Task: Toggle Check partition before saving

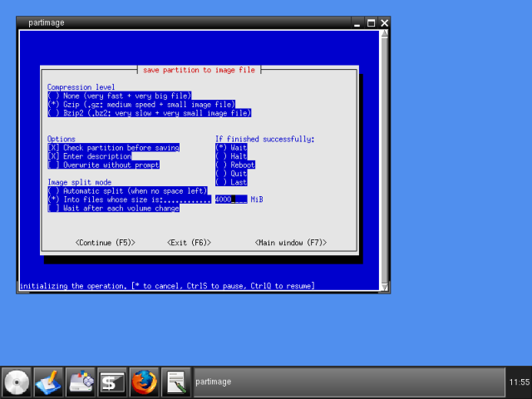Action: (x=53, y=147)
